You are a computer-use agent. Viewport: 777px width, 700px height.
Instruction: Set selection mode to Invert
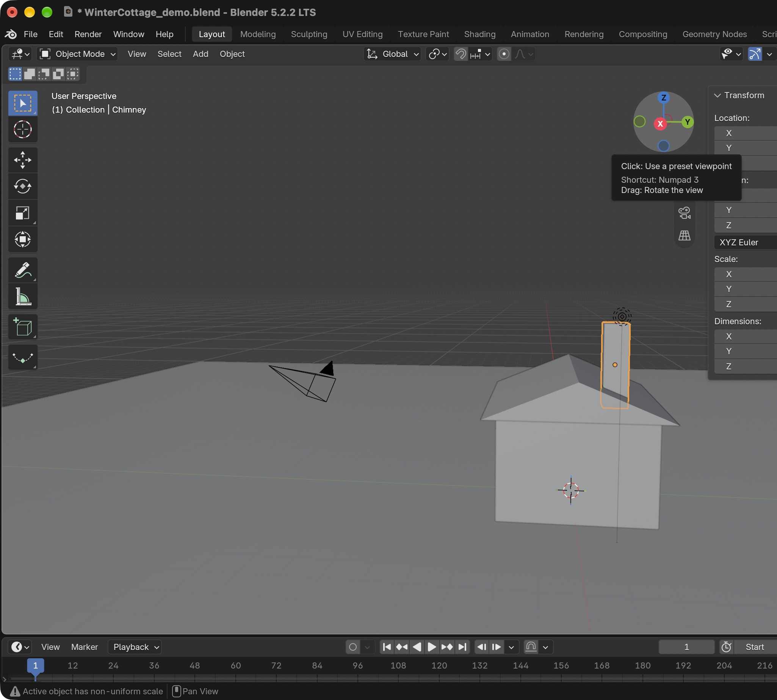[x=58, y=74]
